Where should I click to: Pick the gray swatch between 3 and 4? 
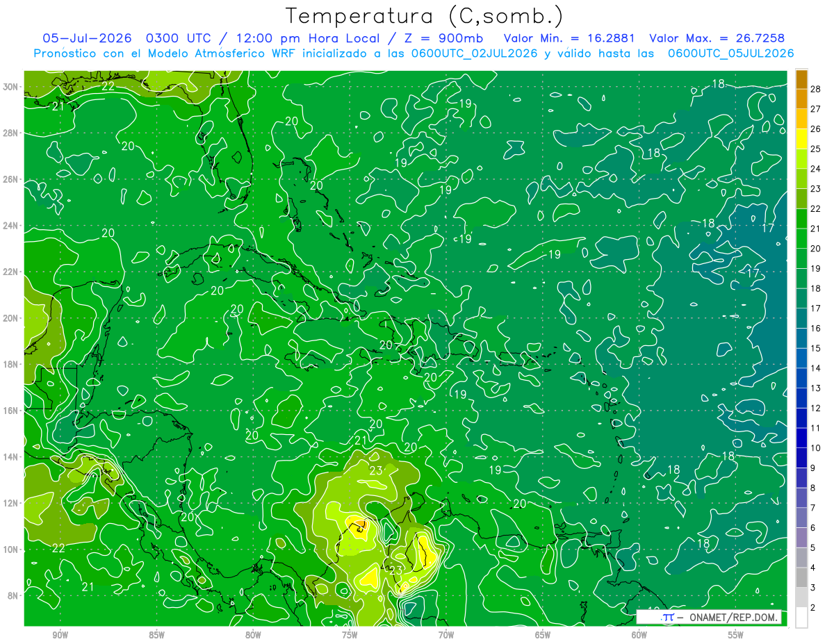tap(801, 577)
